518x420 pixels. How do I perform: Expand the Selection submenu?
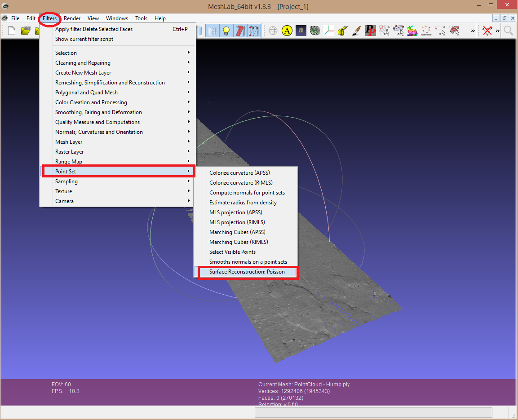coord(118,53)
